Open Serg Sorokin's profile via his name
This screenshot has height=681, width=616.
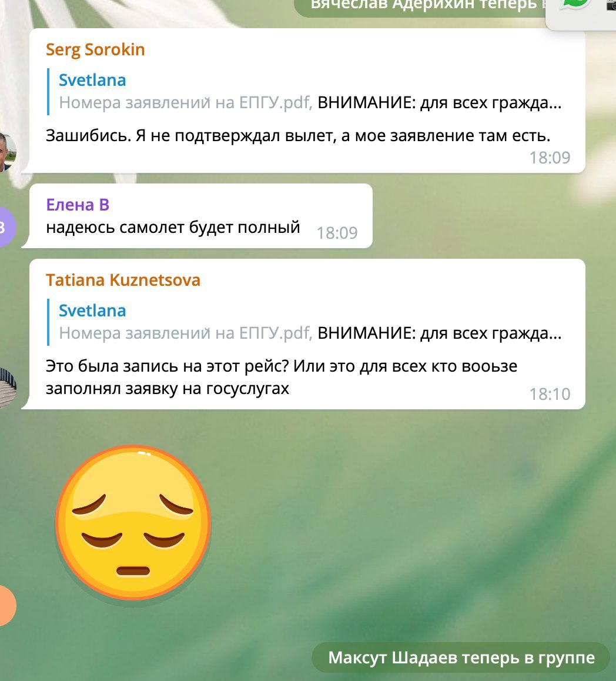point(95,49)
